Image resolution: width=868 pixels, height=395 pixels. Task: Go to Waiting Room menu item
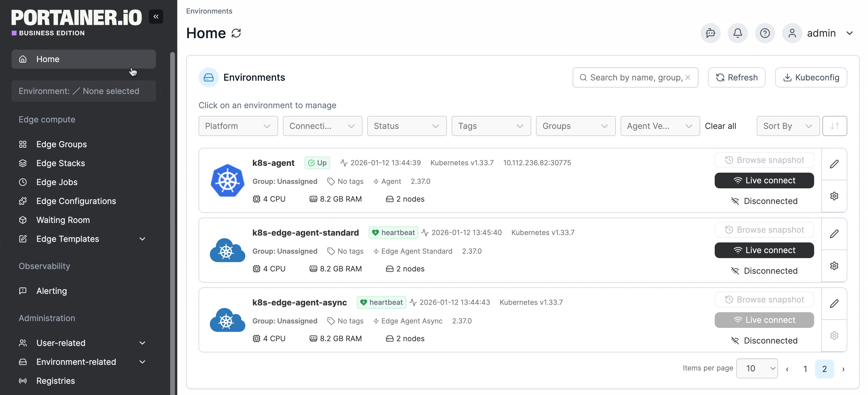(x=63, y=220)
